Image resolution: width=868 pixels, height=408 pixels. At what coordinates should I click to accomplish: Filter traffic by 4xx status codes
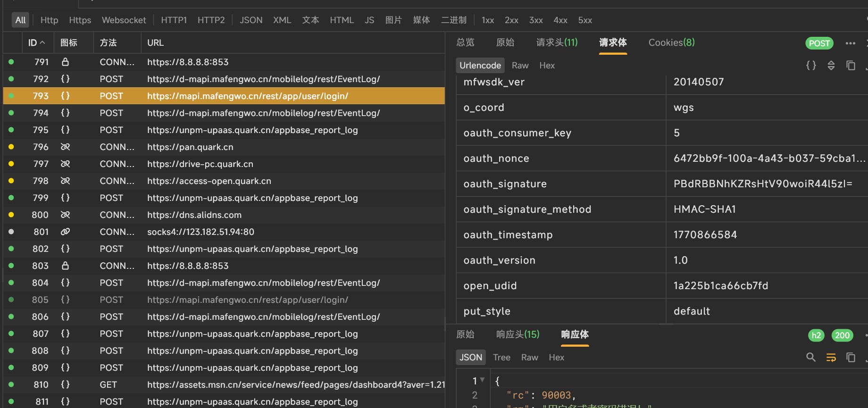coord(560,20)
